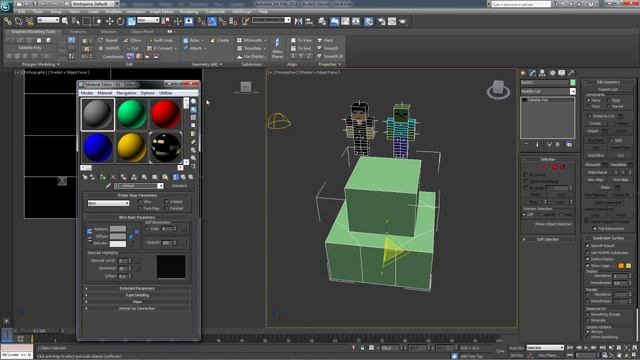This screenshot has width=640, height=360.
Task: Activate the Select and Rotate tool
Action: (x=120, y=21)
